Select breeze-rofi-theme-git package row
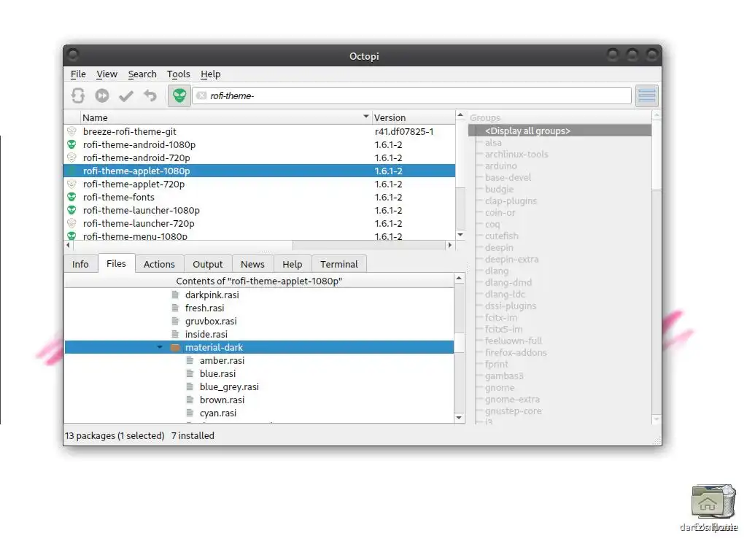 pyautogui.click(x=260, y=131)
